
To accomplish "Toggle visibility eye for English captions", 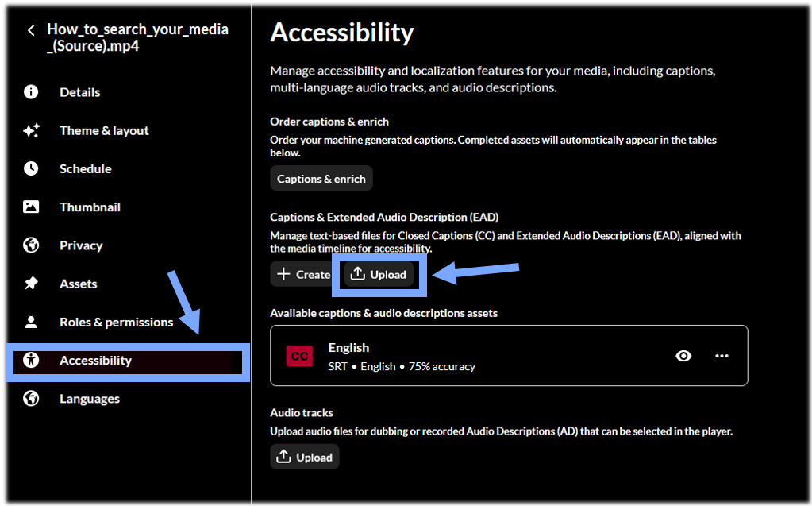I will pos(683,356).
